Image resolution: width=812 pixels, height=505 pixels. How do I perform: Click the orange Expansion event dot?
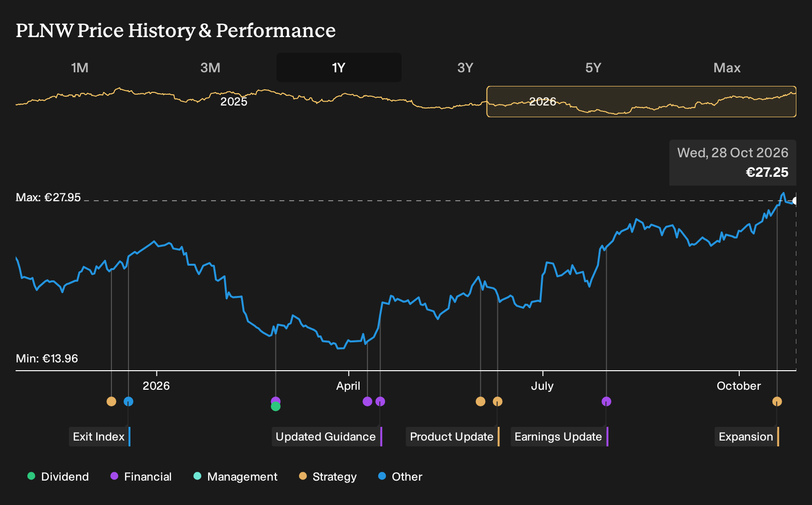click(777, 401)
